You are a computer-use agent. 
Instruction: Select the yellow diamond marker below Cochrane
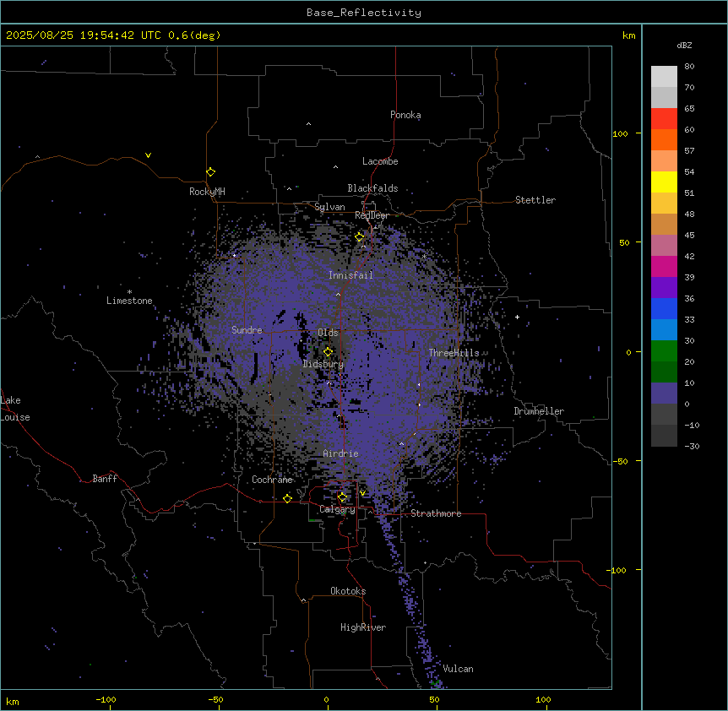point(287,498)
